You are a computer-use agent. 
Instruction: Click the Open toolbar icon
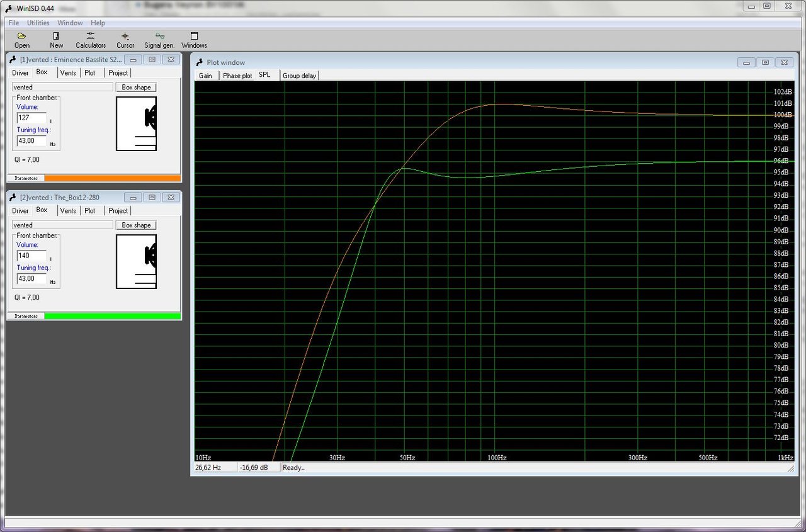click(21, 40)
